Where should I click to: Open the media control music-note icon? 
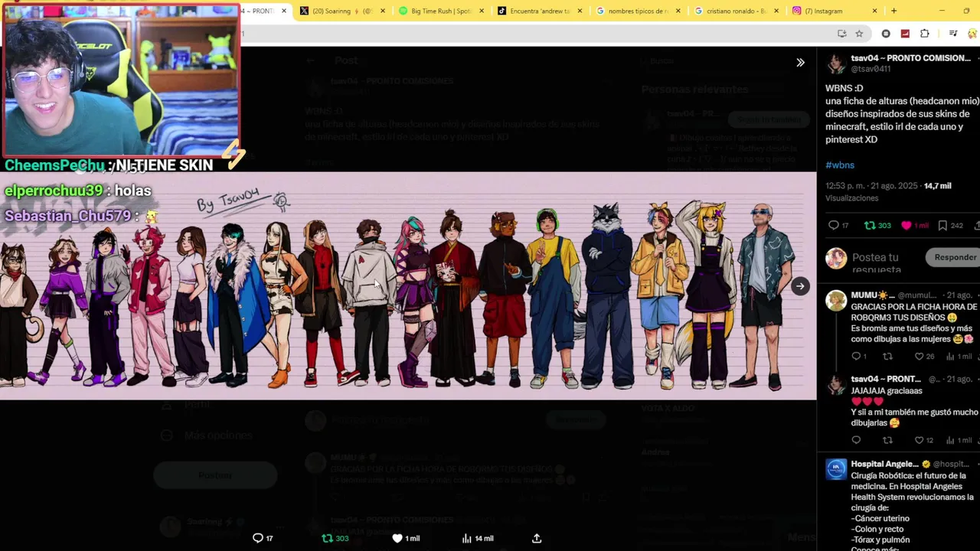tap(952, 34)
